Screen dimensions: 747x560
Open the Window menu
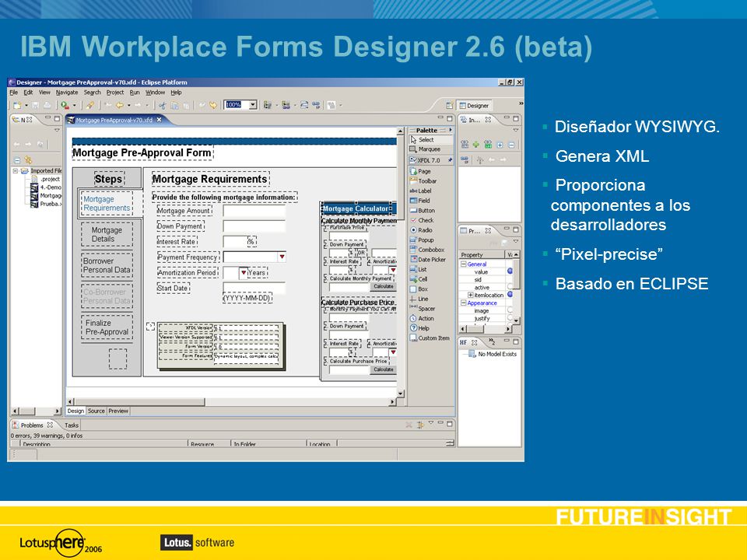(x=156, y=93)
